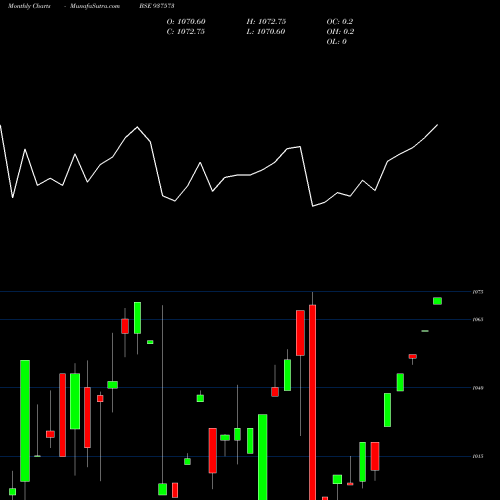500x500 pixels.
Task: Click the 1049 price axis label
Action: pos(478,388)
